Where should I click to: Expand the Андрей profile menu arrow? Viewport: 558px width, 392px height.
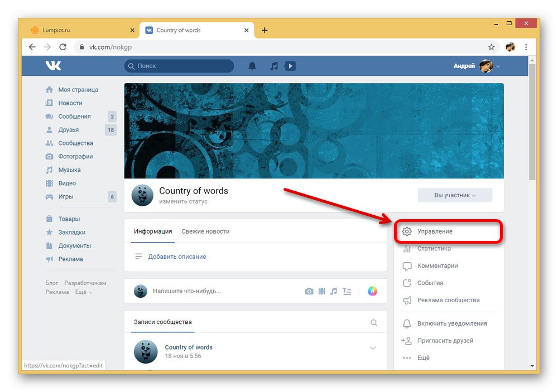498,66
